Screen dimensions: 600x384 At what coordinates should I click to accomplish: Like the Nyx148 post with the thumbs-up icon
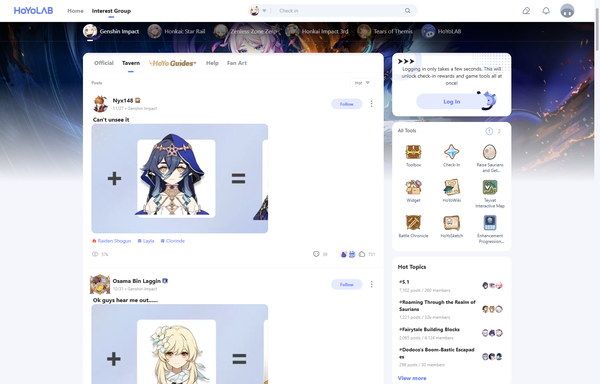pyautogui.click(x=362, y=254)
